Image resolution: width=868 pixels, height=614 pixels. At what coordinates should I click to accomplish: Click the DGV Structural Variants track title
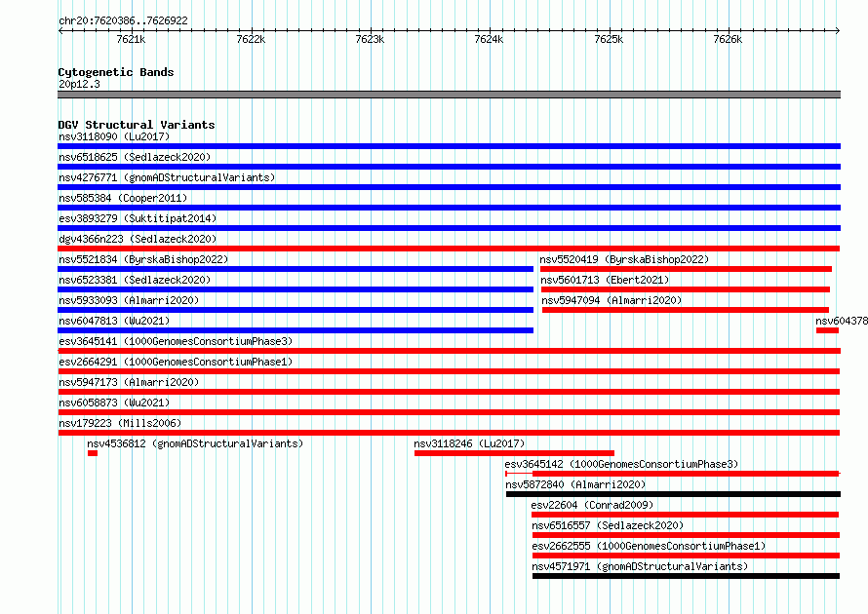(x=137, y=125)
